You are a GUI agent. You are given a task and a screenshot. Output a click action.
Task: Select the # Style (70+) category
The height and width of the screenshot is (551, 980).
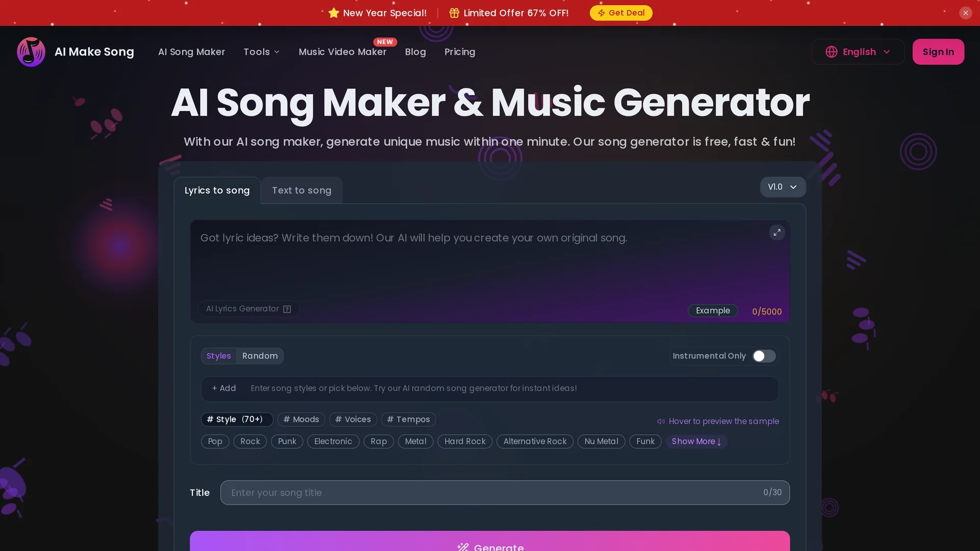click(x=237, y=419)
